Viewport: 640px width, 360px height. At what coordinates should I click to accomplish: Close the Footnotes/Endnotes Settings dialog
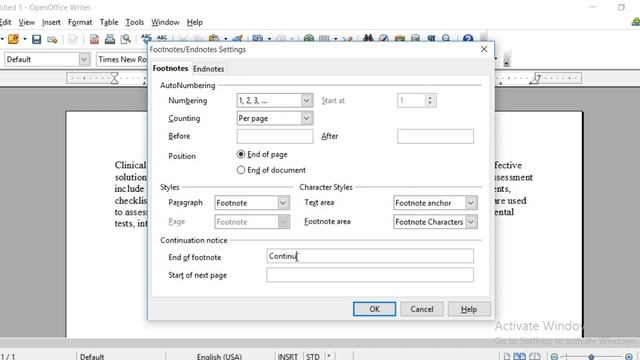[484, 49]
